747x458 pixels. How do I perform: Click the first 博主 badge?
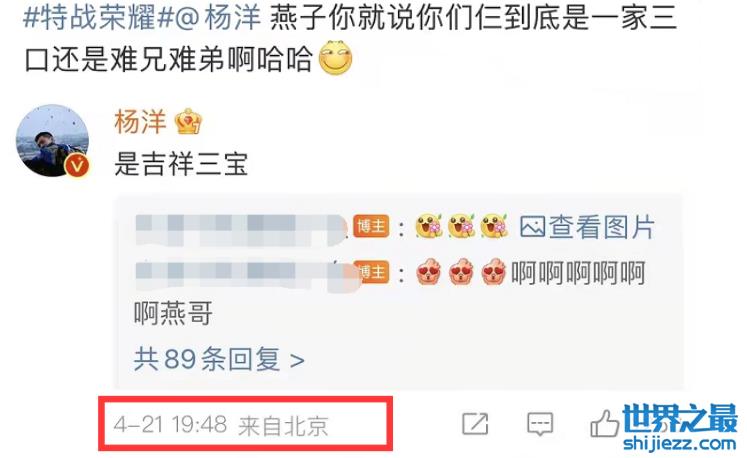pyautogui.click(x=371, y=226)
